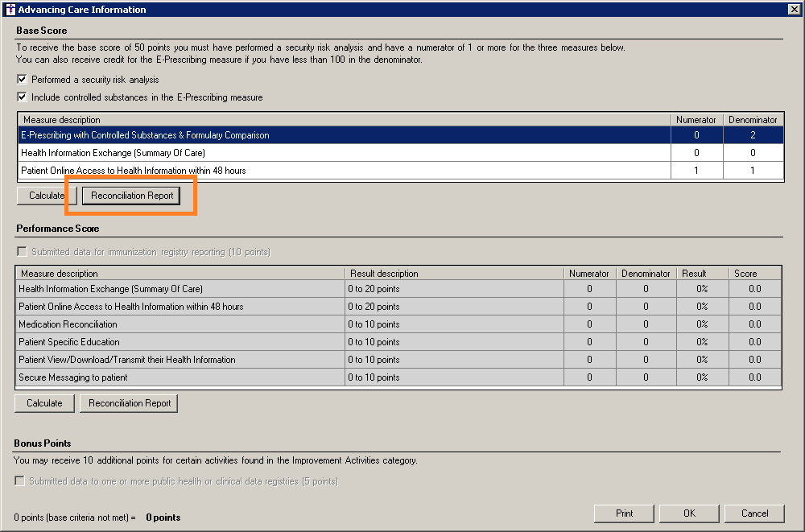Click the Advancing Care Information title bar icon

pyautogui.click(x=10, y=9)
